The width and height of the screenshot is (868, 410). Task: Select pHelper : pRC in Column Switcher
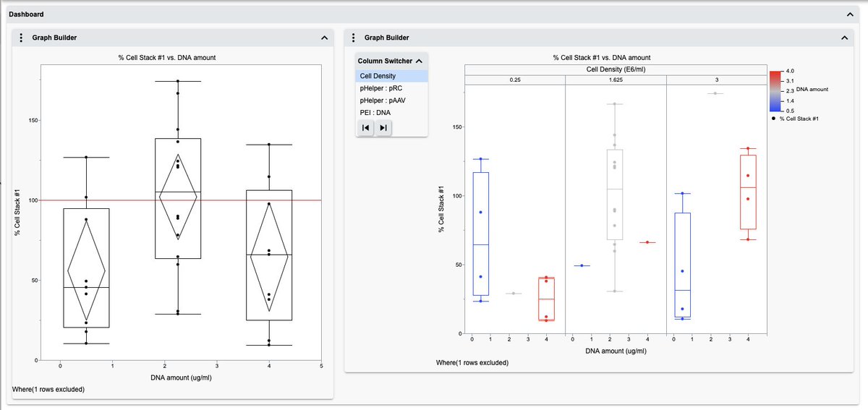tap(392, 88)
